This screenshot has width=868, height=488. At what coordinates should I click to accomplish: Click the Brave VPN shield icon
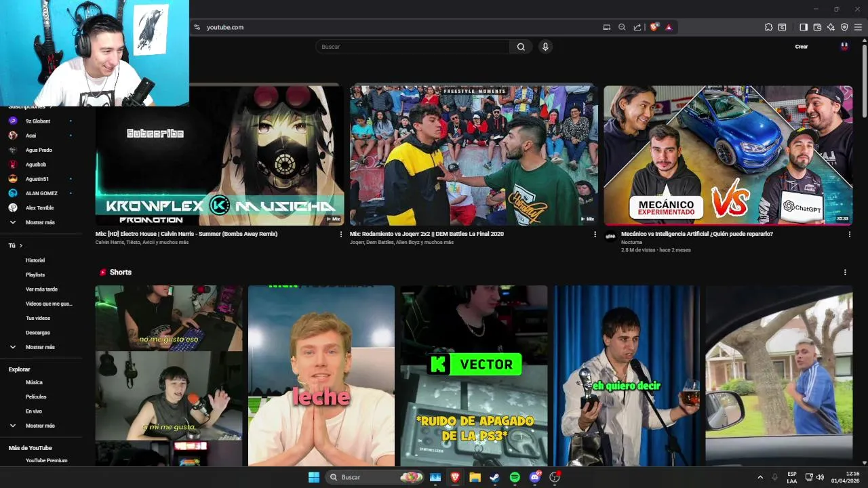point(844,27)
